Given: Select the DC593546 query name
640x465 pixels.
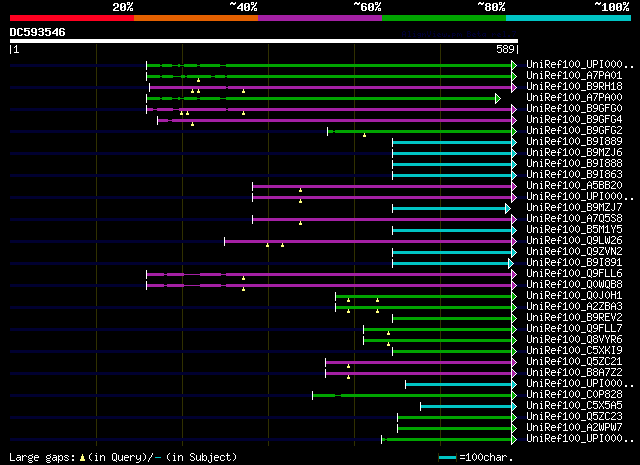Looking at the screenshot, I should pyautogui.click(x=38, y=32).
